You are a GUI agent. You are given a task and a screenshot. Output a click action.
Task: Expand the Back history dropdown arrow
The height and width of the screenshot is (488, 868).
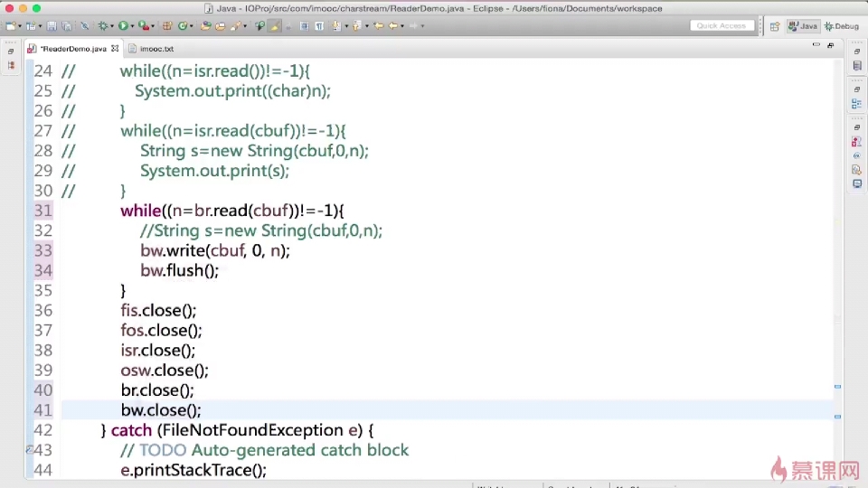[402, 26]
